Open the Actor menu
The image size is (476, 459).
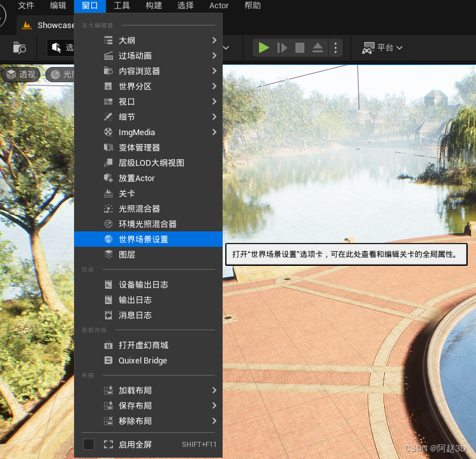pos(219,6)
